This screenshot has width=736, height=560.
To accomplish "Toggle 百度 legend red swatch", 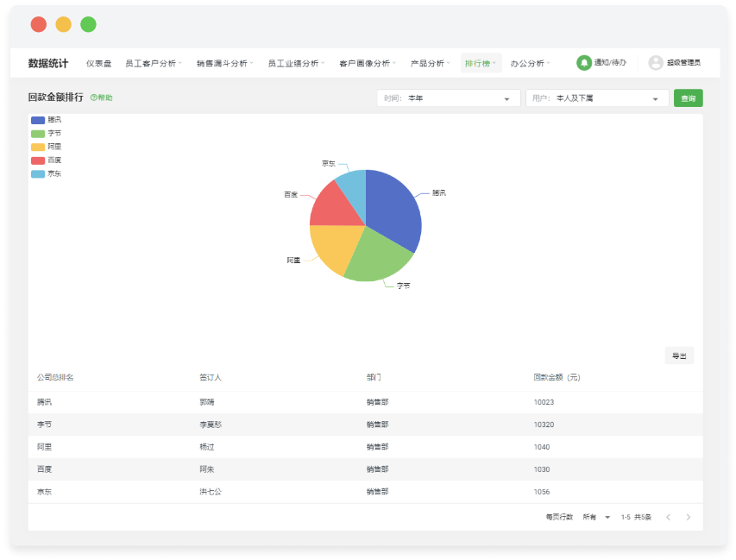I will pyautogui.click(x=38, y=160).
